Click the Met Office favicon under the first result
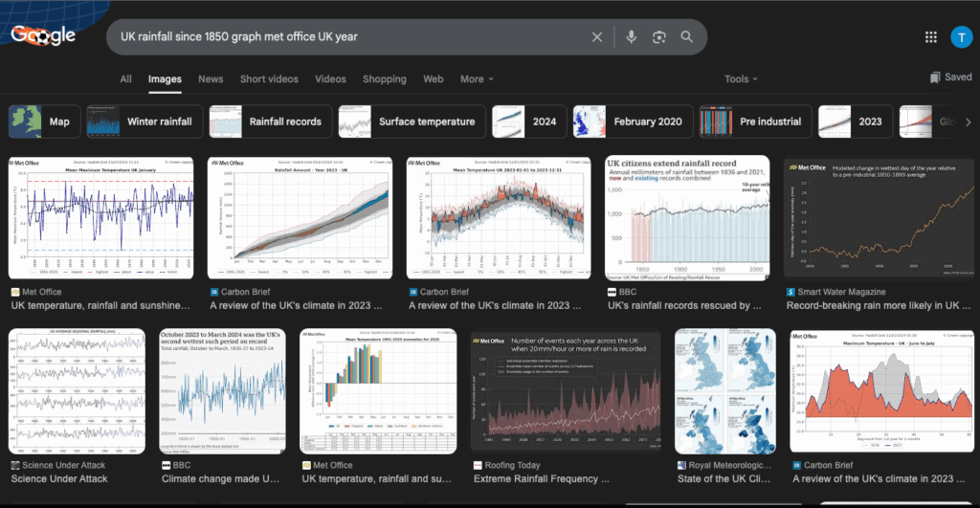 click(x=15, y=292)
